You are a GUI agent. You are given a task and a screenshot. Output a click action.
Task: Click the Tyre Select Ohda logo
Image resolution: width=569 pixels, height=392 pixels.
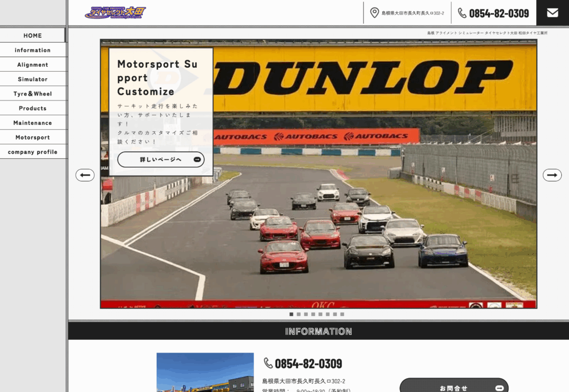[x=115, y=12]
